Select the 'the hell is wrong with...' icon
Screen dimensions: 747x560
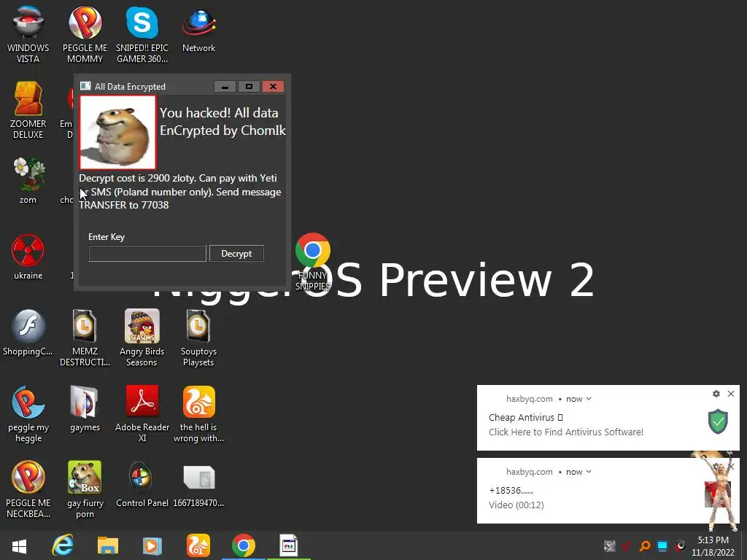click(198, 413)
